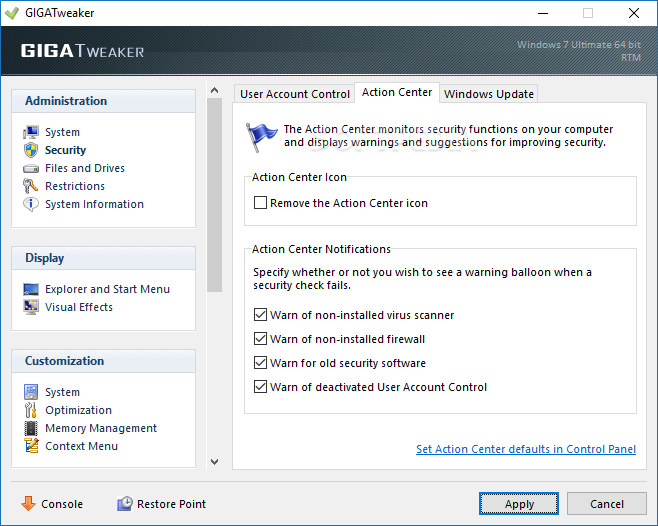Open the Windows Update tab

[489, 94]
